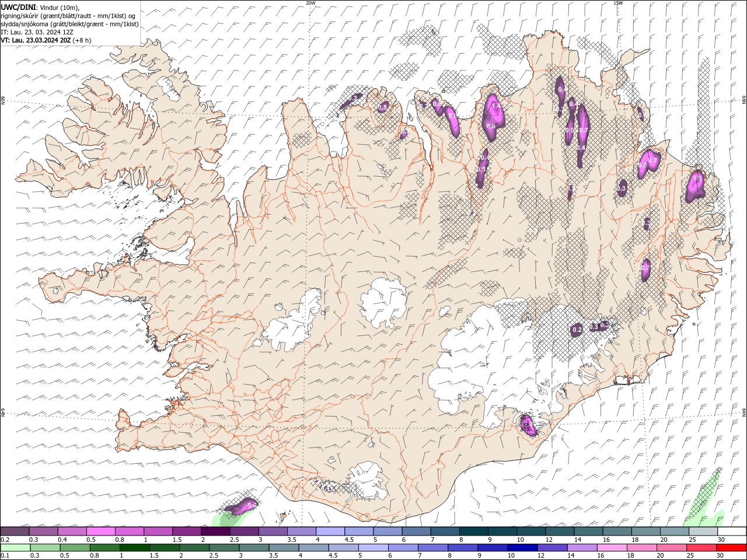Select the upper scale swatch starting at 2.5
Viewport: 747px width, 560px height.
point(244,531)
